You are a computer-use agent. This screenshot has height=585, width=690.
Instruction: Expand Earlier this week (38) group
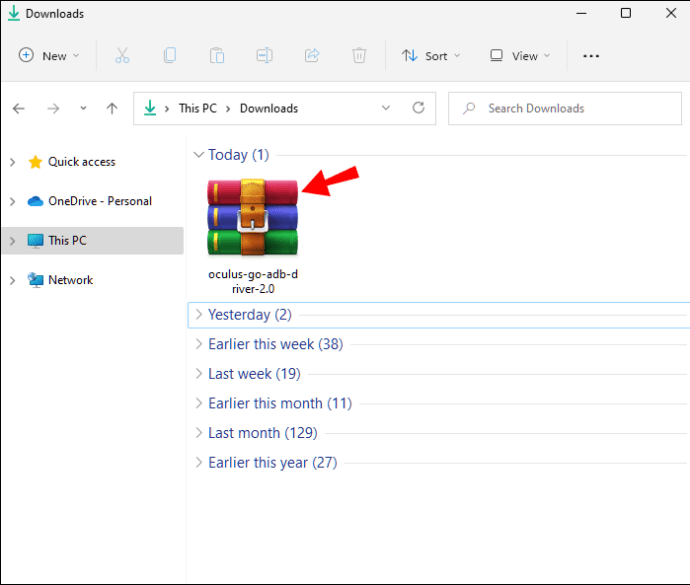199,344
